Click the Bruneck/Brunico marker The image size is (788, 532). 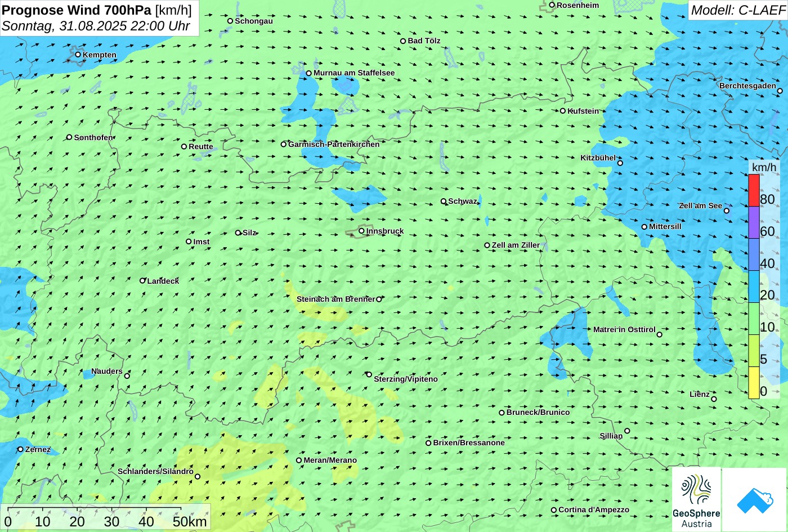502,413
